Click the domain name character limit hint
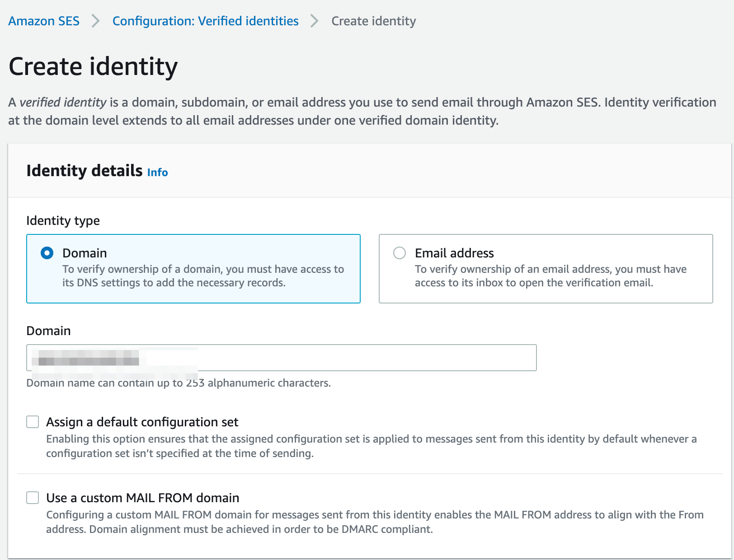 pyautogui.click(x=179, y=383)
